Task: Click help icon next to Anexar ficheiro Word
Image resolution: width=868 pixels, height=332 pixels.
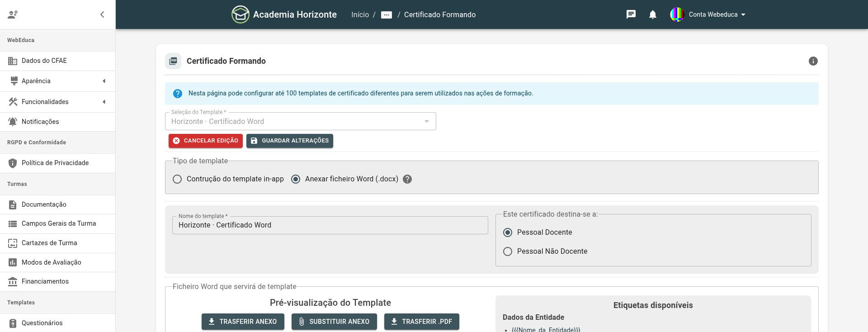Action: (407, 179)
